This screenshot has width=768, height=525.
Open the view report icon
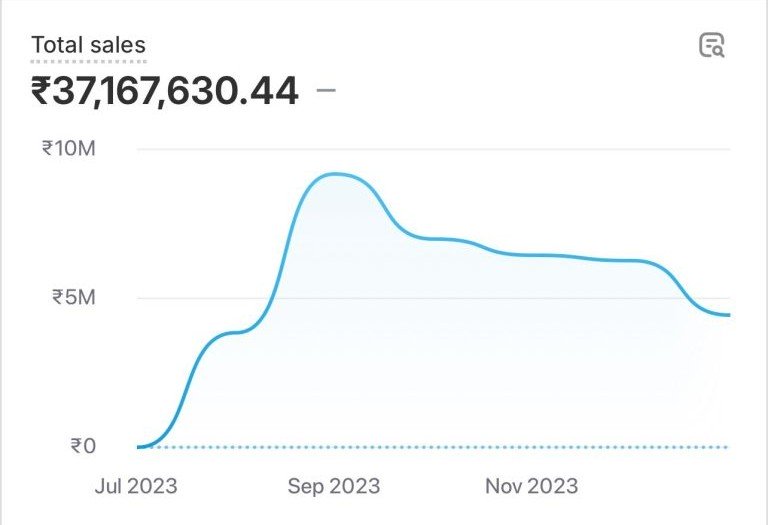point(711,45)
